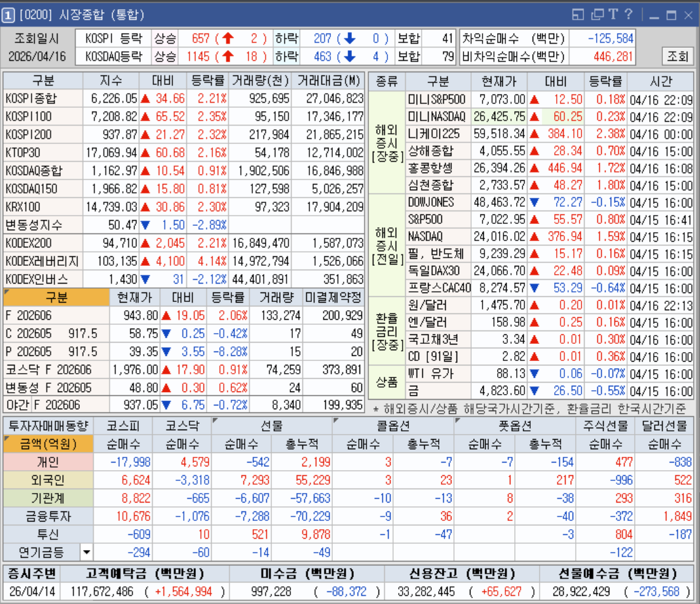Viewport: 700px width, 604px height.
Task: Select the KOSPI100 row label
Action: tap(43, 117)
